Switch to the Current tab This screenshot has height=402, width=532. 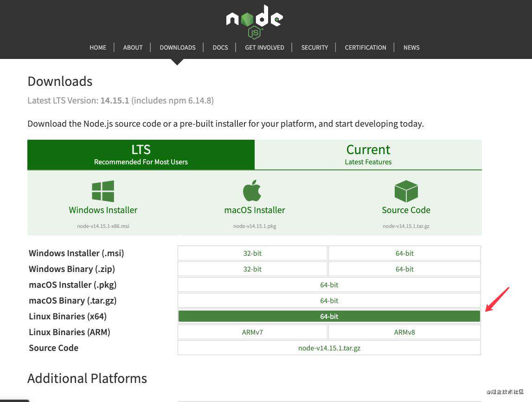pos(368,155)
